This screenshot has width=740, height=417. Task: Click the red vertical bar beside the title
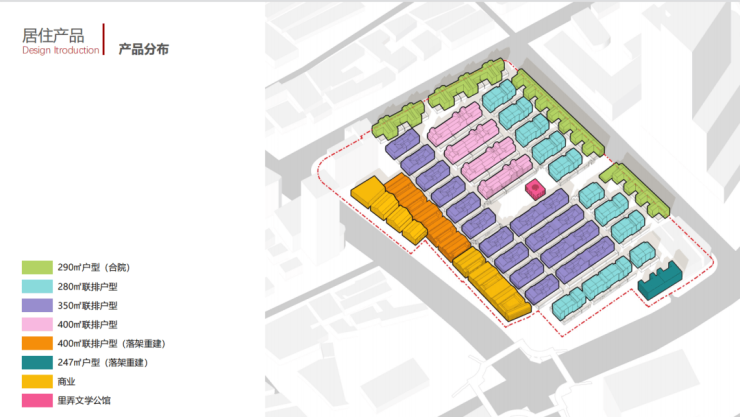[x=104, y=39]
